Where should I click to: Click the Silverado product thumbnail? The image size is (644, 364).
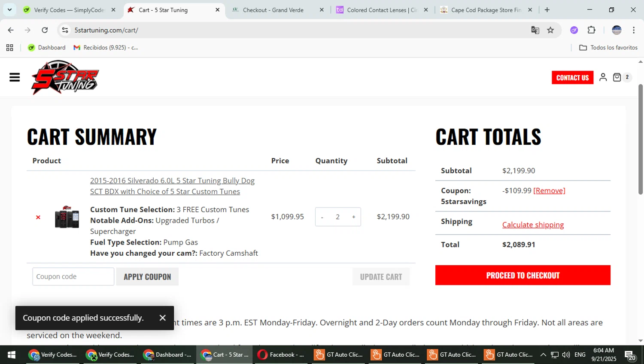tap(67, 217)
